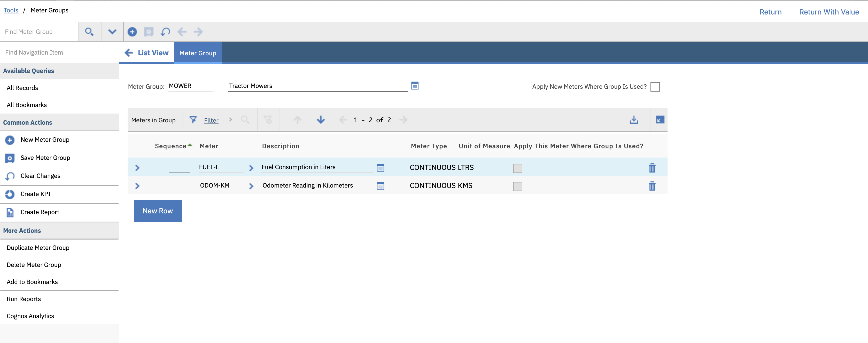Expand details of the ODOM-KM row

137,186
